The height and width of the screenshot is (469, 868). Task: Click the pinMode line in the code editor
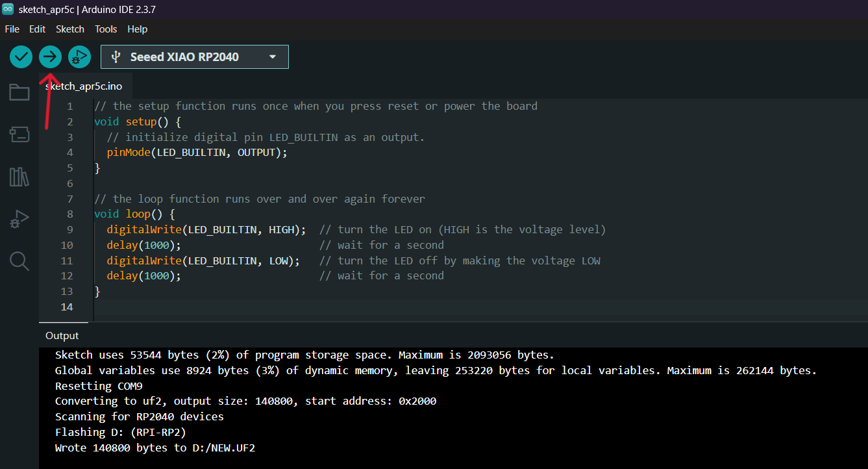(x=197, y=153)
